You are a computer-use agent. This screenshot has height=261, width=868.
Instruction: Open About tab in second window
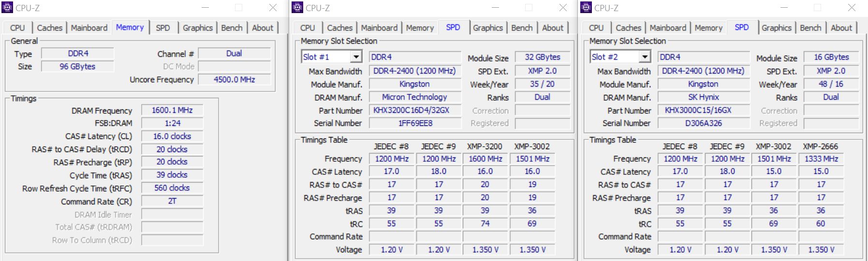coord(553,28)
